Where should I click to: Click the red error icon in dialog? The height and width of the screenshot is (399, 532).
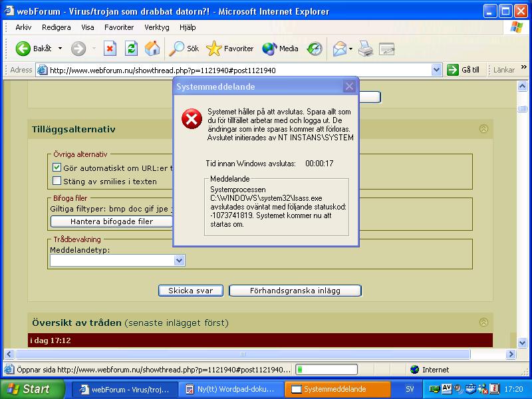[192, 119]
